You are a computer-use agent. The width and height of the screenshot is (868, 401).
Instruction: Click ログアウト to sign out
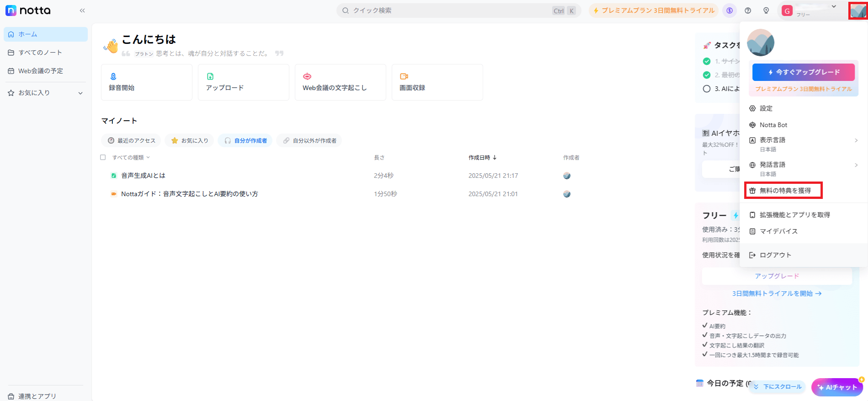click(x=804, y=255)
